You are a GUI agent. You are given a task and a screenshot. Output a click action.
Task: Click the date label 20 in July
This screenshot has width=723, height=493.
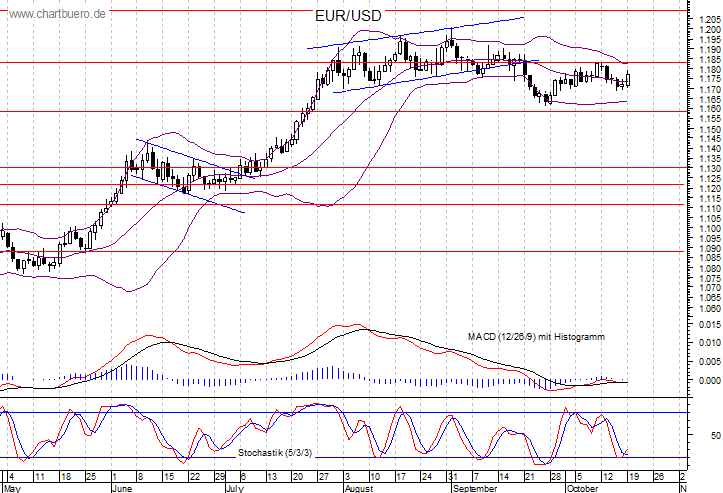(x=298, y=476)
